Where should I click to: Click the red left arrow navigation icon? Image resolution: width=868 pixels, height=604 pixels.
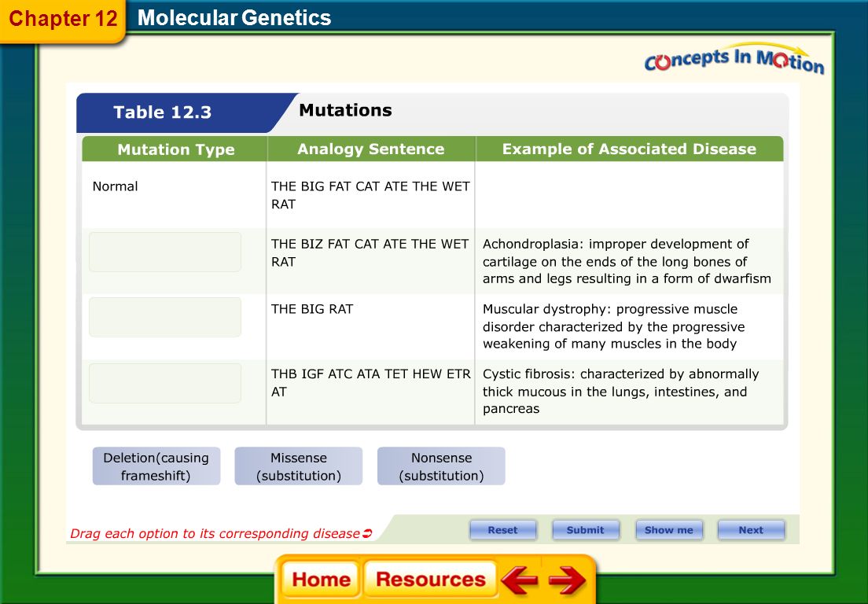tap(519, 580)
